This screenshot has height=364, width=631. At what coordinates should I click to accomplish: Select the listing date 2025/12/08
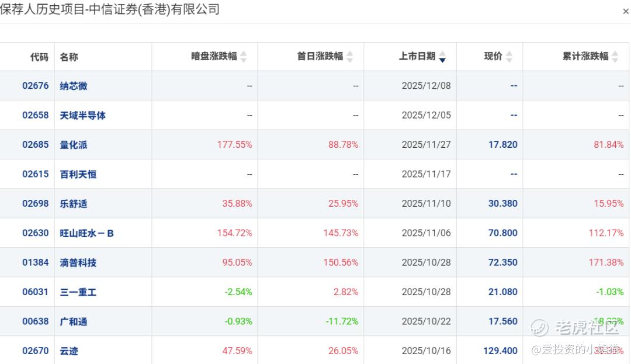[426, 86]
